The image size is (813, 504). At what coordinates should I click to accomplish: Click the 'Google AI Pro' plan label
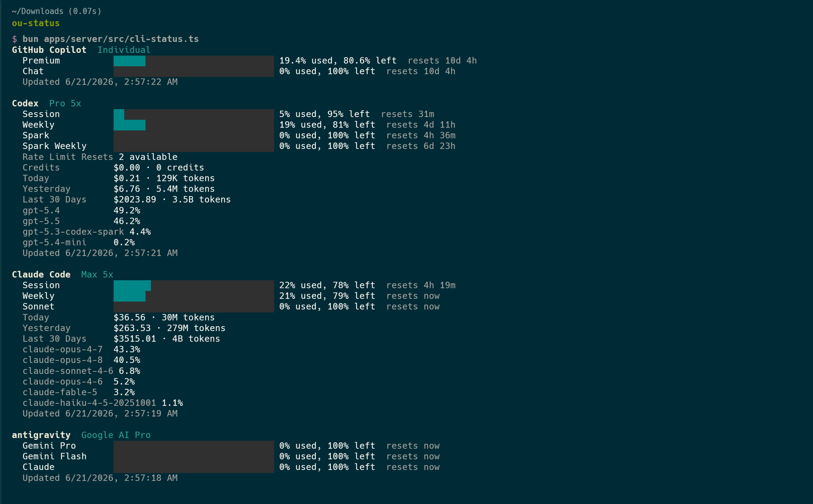tap(116, 435)
